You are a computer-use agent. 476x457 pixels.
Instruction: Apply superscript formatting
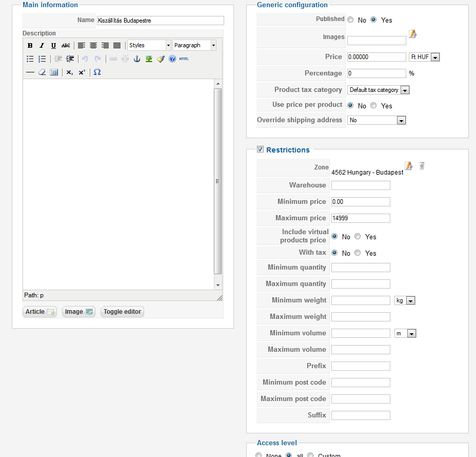(x=82, y=72)
